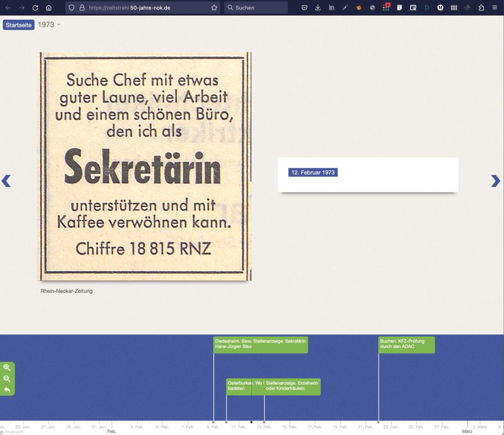The image size is (504, 435).
Task: Go to next event via right arrow
Action: pyautogui.click(x=496, y=181)
